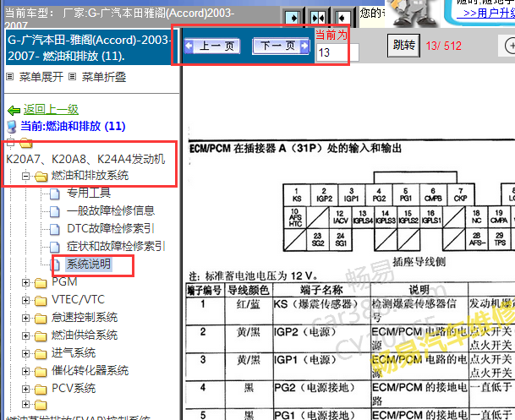Click the 跳转 jump button

point(403,46)
